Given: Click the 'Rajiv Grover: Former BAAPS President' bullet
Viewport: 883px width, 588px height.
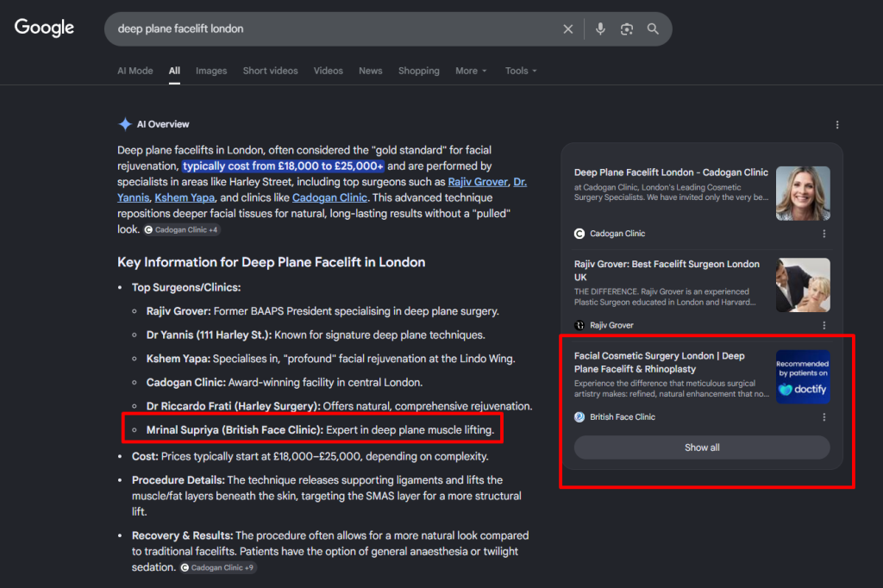Looking at the screenshot, I should [323, 311].
